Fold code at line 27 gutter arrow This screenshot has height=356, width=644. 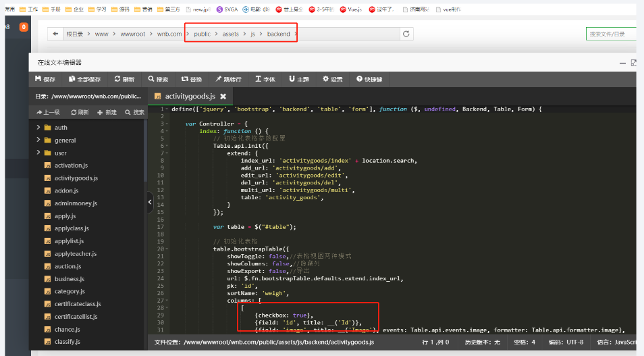(167, 301)
